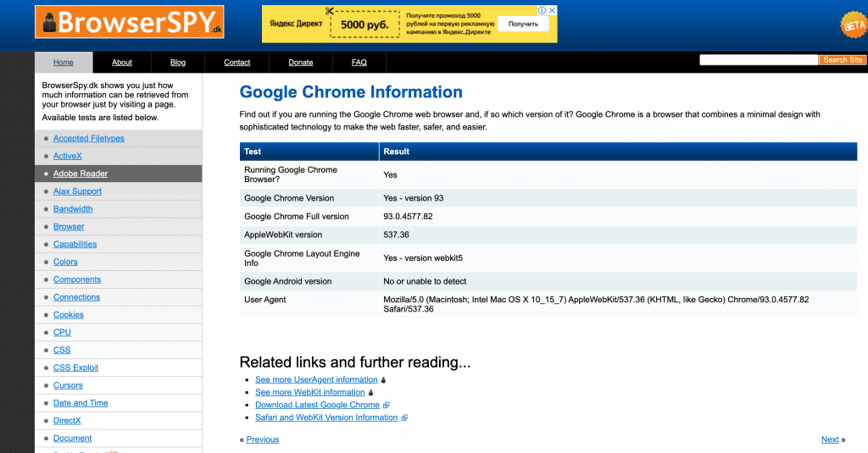Click the Test column header
The image size is (868, 453).
pos(309,152)
